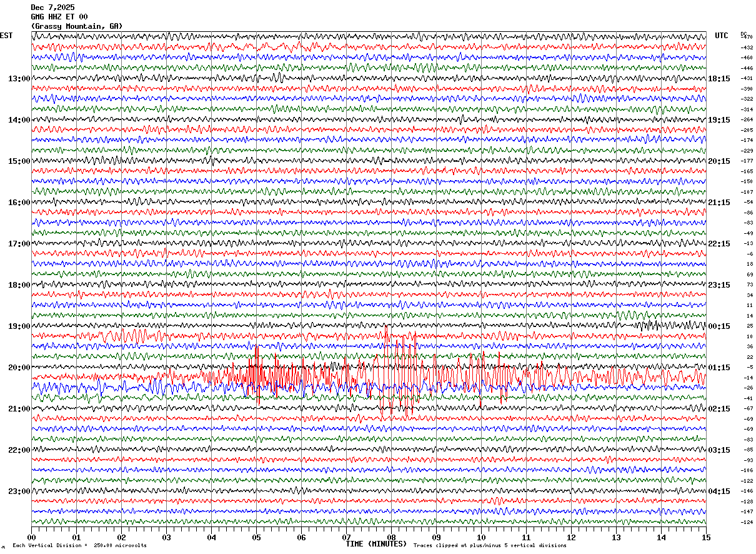Select the GMG HHZ ET 00 station label

click(59, 17)
